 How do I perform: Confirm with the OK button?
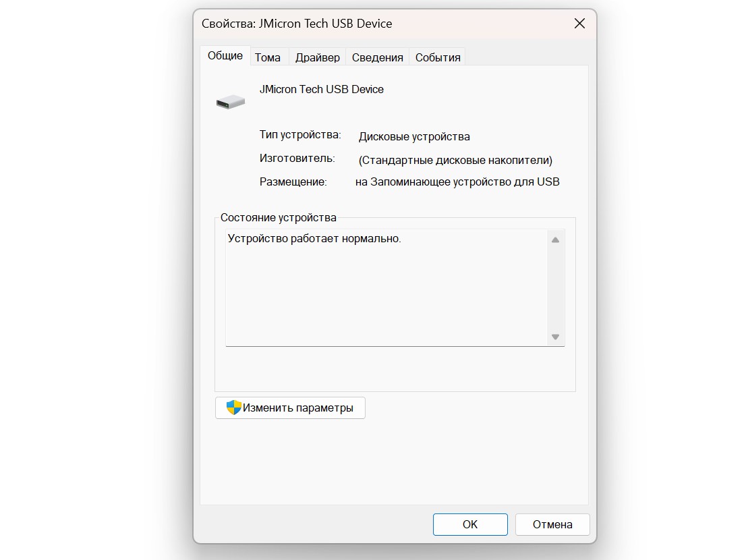click(x=470, y=524)
